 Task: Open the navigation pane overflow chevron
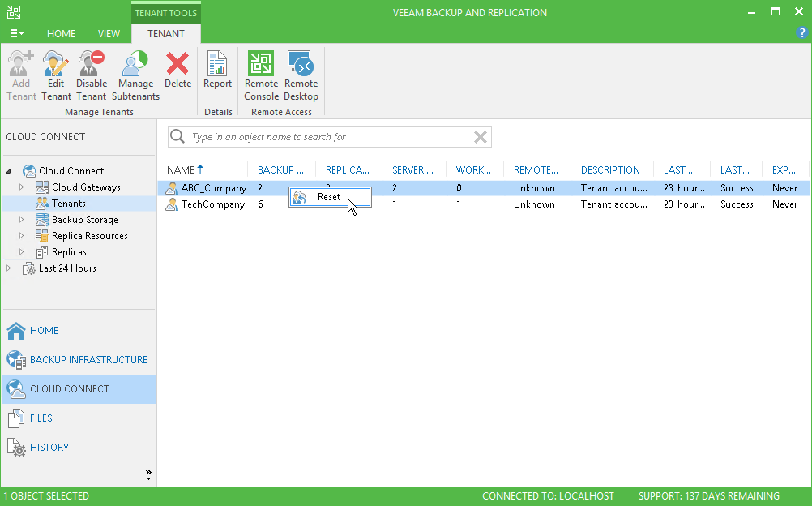(x=148, y=475)
